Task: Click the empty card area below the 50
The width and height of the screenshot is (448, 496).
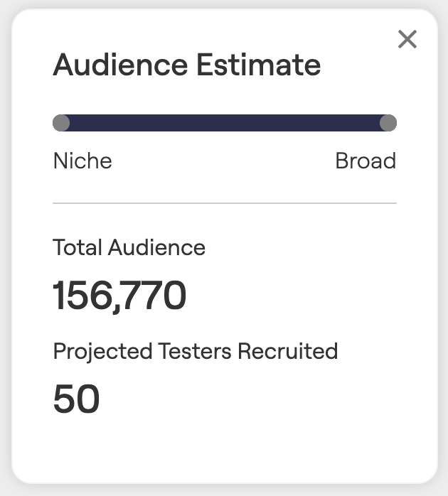Action: [225, 448]
